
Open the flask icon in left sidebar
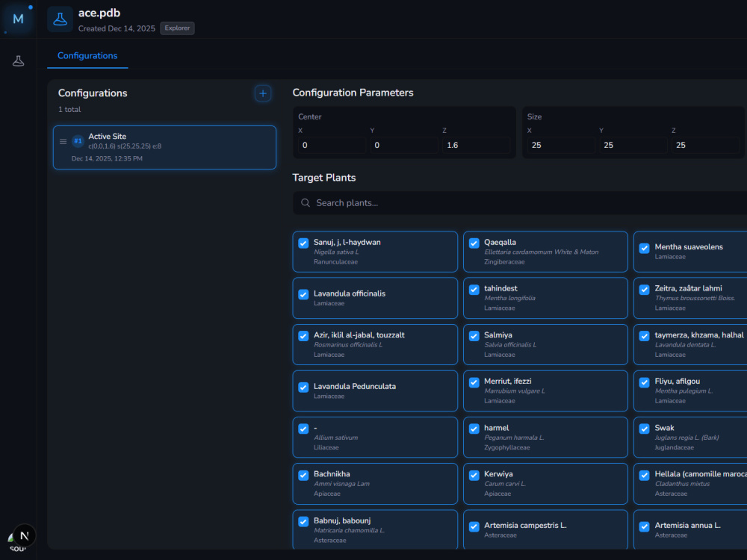pyautogui.click(x=18, y=61)
